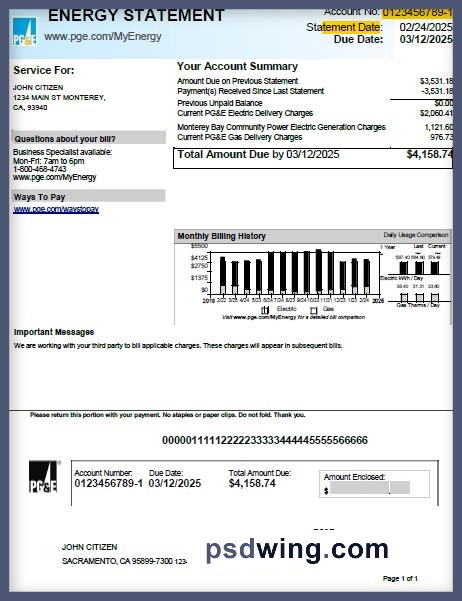Select the highlighted account number in header
Viewport: 462px width, 601px height.
pos(417,12)
